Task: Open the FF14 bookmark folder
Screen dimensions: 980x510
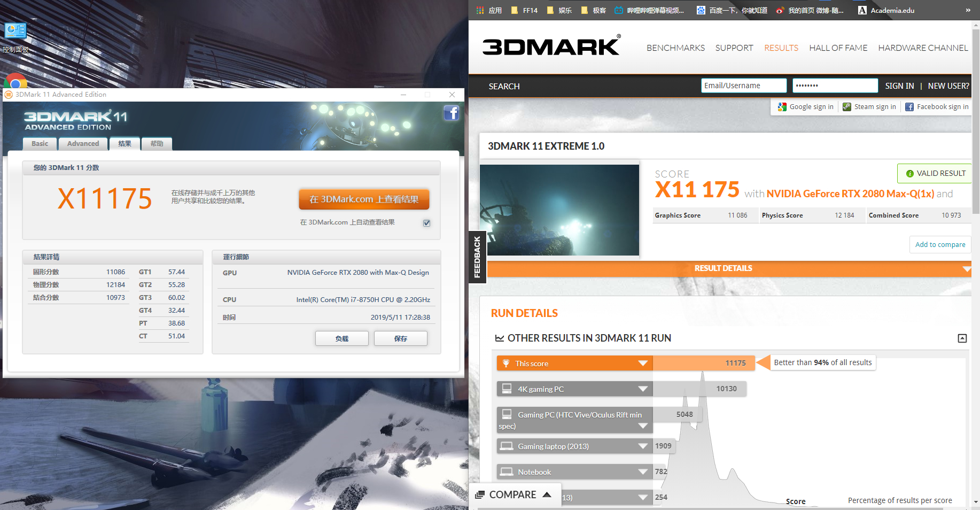Action: point(524,10)
